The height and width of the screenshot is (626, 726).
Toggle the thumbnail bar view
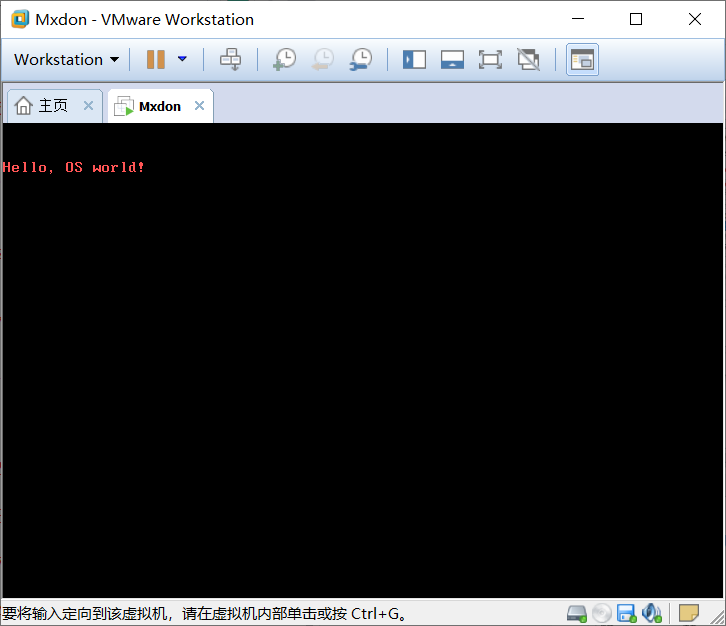tap(452, 60)
